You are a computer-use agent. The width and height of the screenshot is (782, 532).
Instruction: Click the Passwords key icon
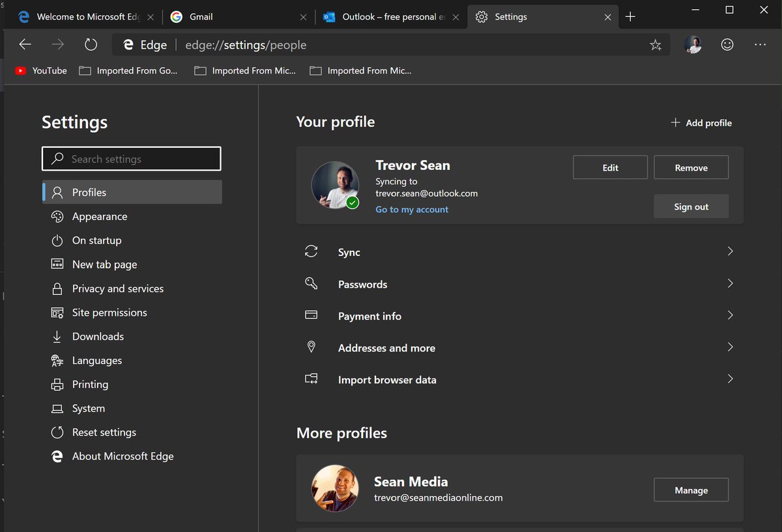(311, 284)
